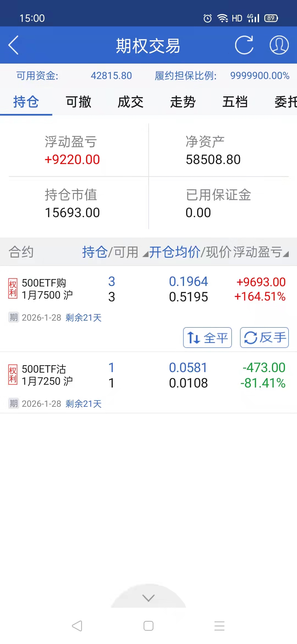This screenshot has height=644, width=297.
Task: Switch to the 可撤 tab
Action: point(78,102)
